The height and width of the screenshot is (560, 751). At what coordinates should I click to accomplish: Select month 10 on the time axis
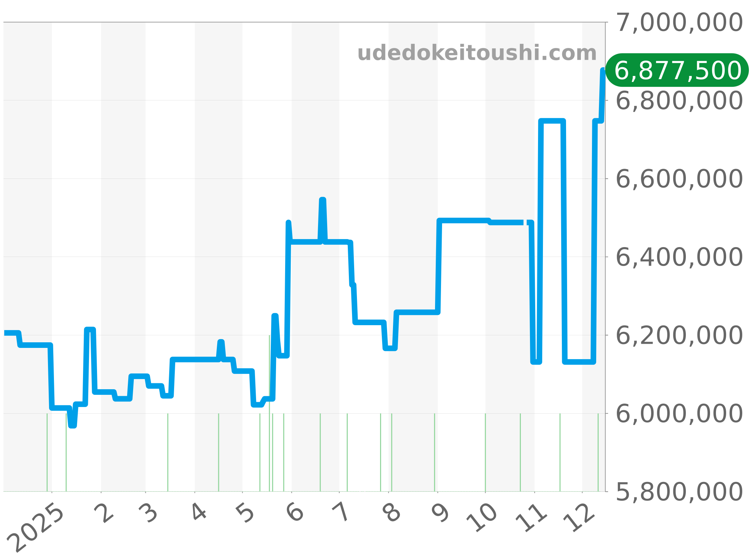[482, 518]
